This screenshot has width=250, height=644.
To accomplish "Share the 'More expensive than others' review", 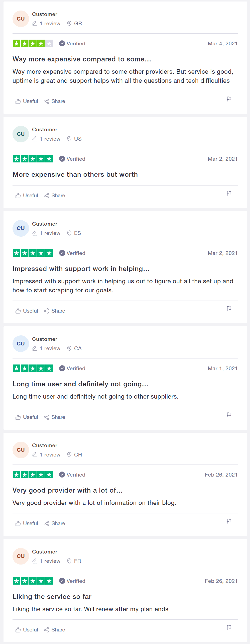I will click(54, 196).
